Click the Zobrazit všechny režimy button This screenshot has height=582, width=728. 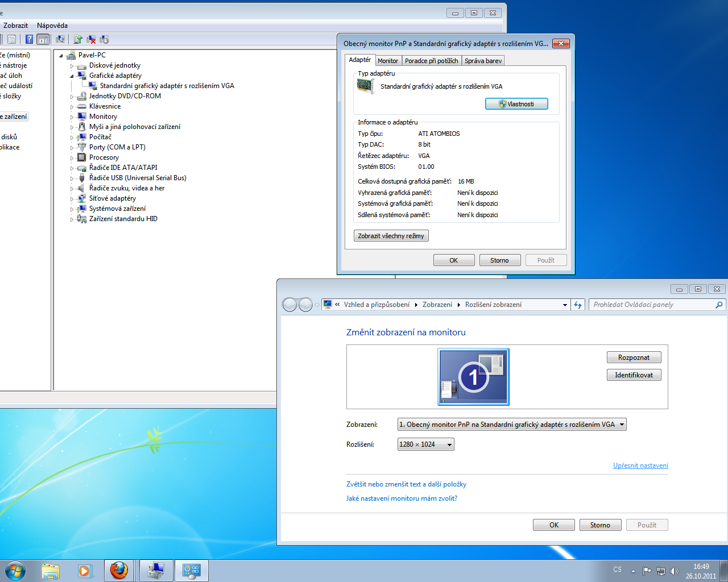391,236
